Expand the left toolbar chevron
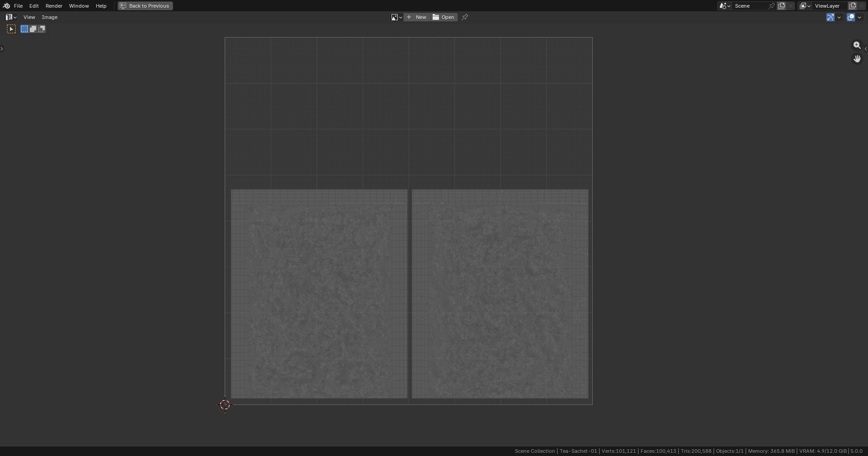This screenshot has width=868, height=456. pyautogui.click(x=2, y=48)
